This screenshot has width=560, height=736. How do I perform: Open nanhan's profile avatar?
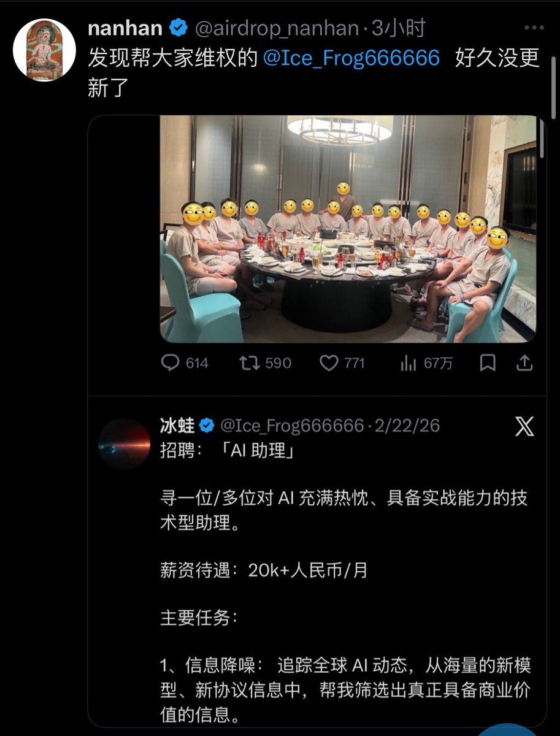click(x=44, y=50)
